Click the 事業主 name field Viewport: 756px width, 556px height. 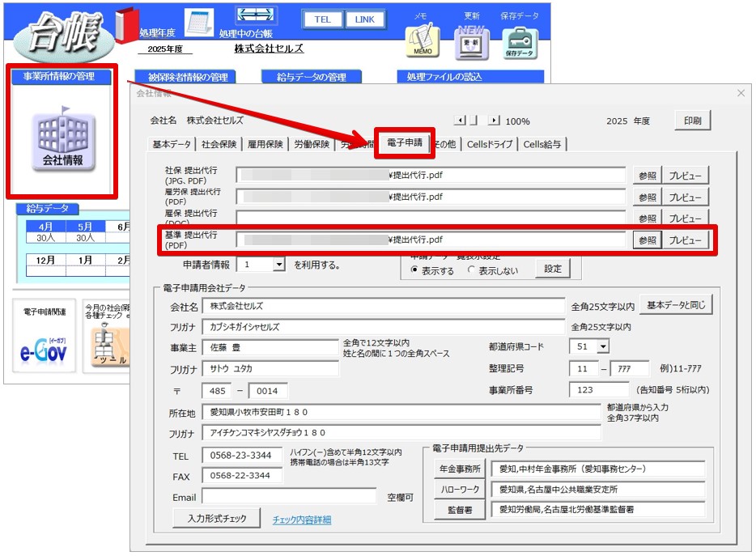[x=270, y=348]
